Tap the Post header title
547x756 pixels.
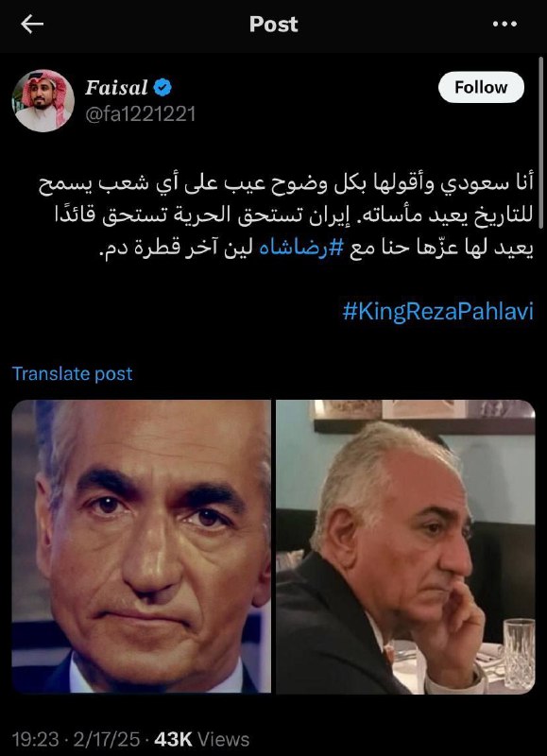tap(273, 25)
